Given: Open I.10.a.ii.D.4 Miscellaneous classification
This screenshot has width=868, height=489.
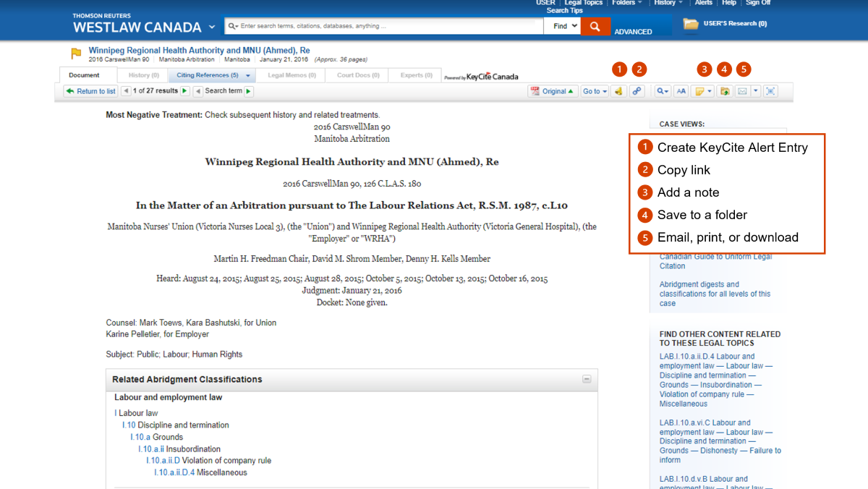Looking at the screenshot, I should coord(201,472).
